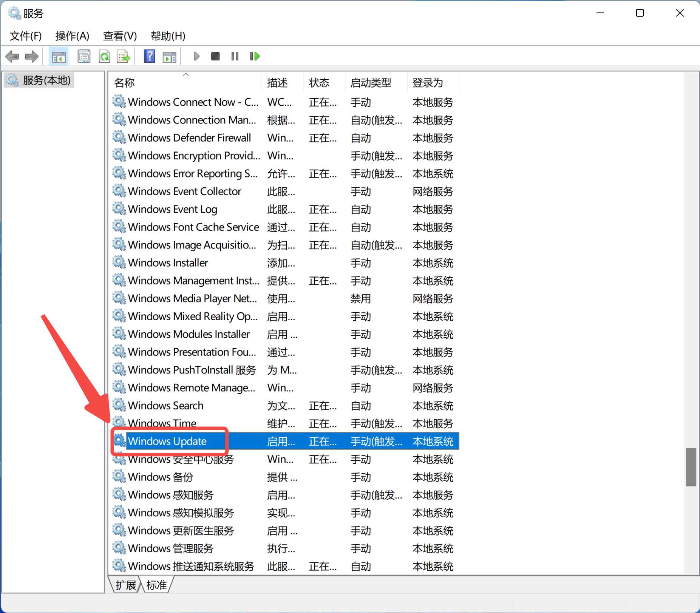Click the Pause Service icon
This screenshot has width=700, height=613.
(235, 57)
